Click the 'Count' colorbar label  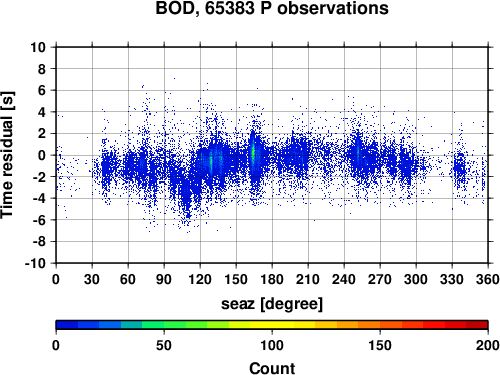pyautogui.click(x=272, y=368)
